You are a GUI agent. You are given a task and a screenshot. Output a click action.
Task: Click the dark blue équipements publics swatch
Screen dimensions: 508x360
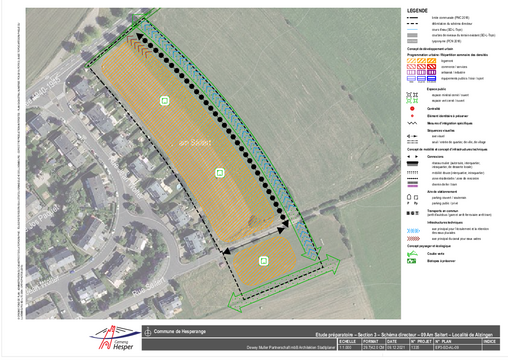[432, 78]
